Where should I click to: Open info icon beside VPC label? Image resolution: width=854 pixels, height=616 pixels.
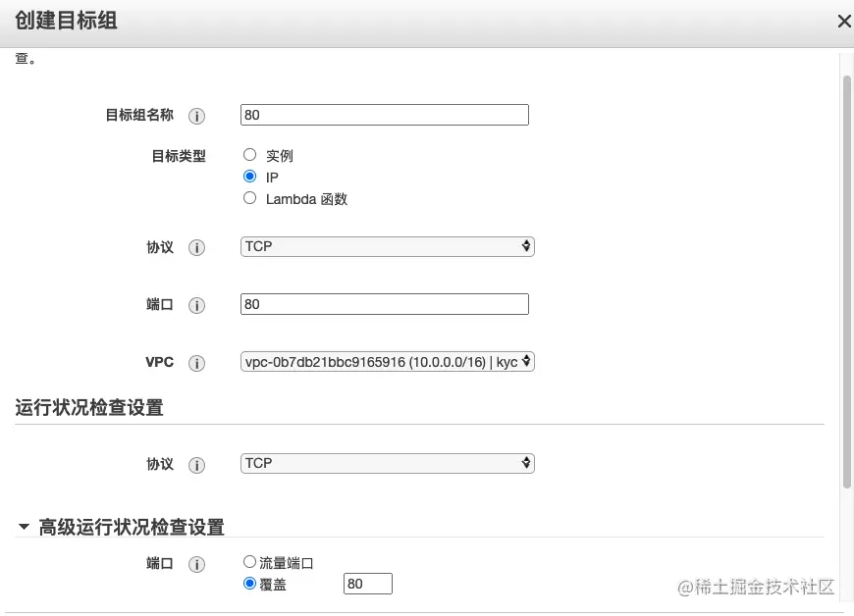click(x=196, y=363)
